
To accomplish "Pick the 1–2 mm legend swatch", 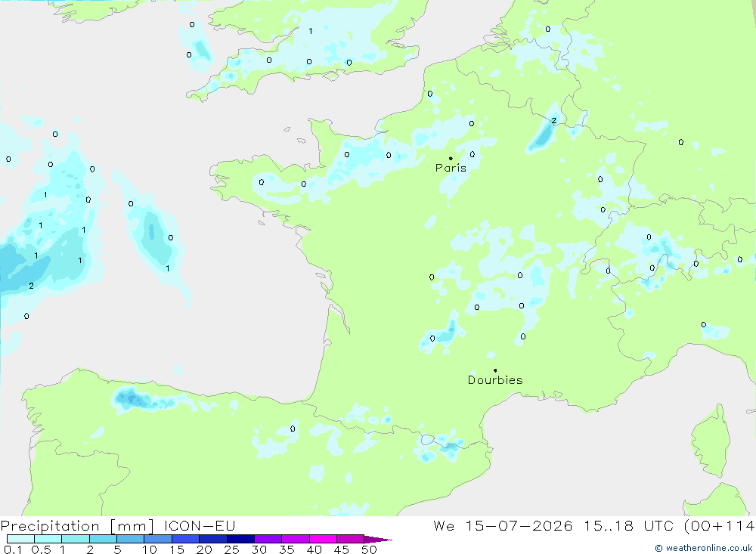I will (x=76, y=539).
